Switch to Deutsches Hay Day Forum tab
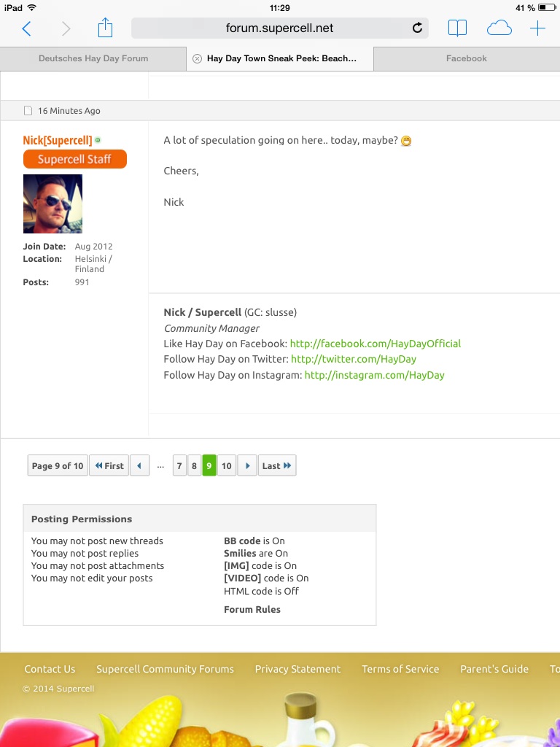 pos(93,58)
